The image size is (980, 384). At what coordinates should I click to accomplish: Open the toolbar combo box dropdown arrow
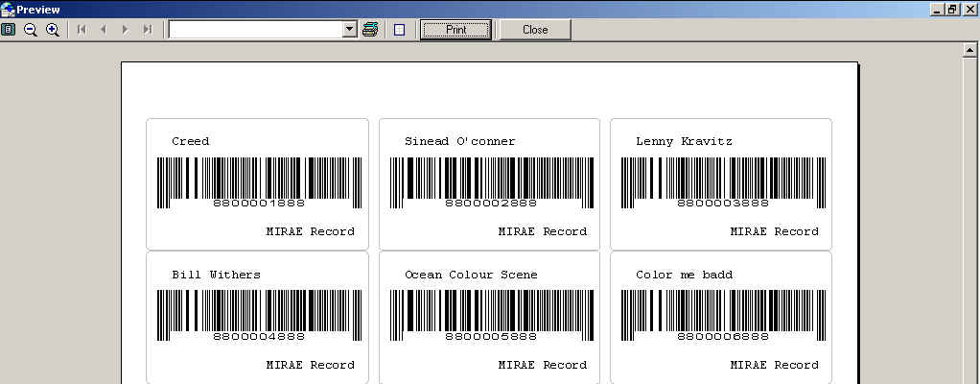click(350, 30)
